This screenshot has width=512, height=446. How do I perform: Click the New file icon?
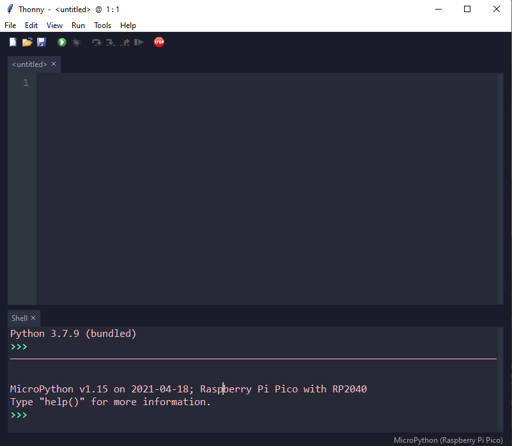click(13, 42)
